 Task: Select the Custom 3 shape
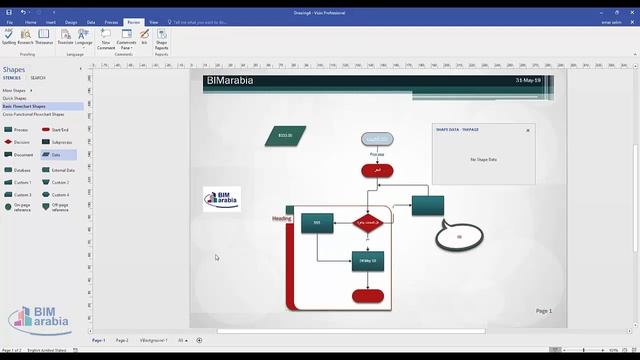pyautogui.click(x=18, y=195)
